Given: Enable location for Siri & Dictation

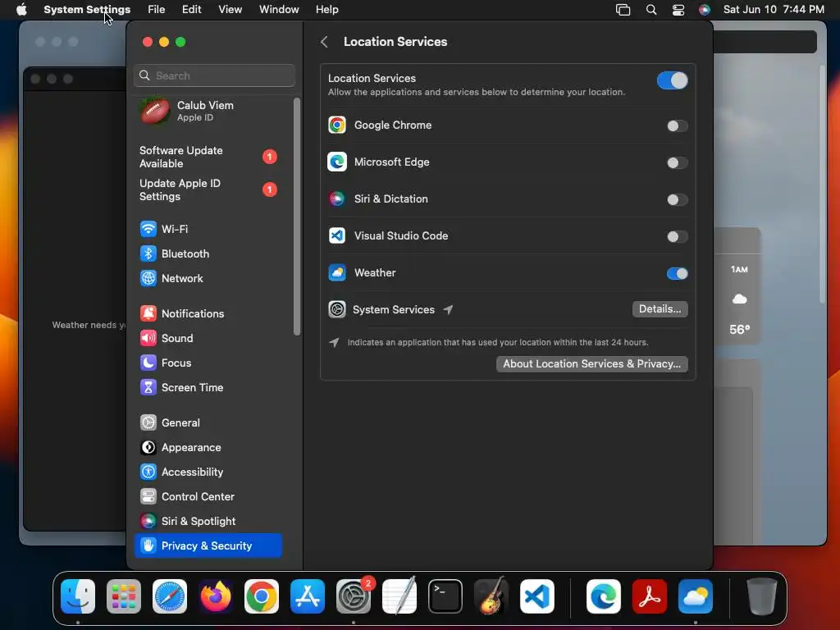Looking at the screenshot, I should [x=677, y=200].
